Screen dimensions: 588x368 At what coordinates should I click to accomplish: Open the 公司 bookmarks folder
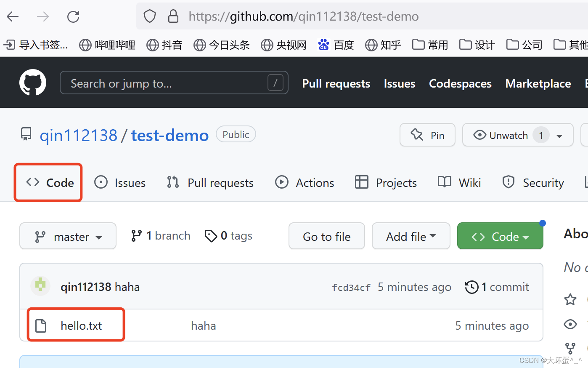coord(524,45)
